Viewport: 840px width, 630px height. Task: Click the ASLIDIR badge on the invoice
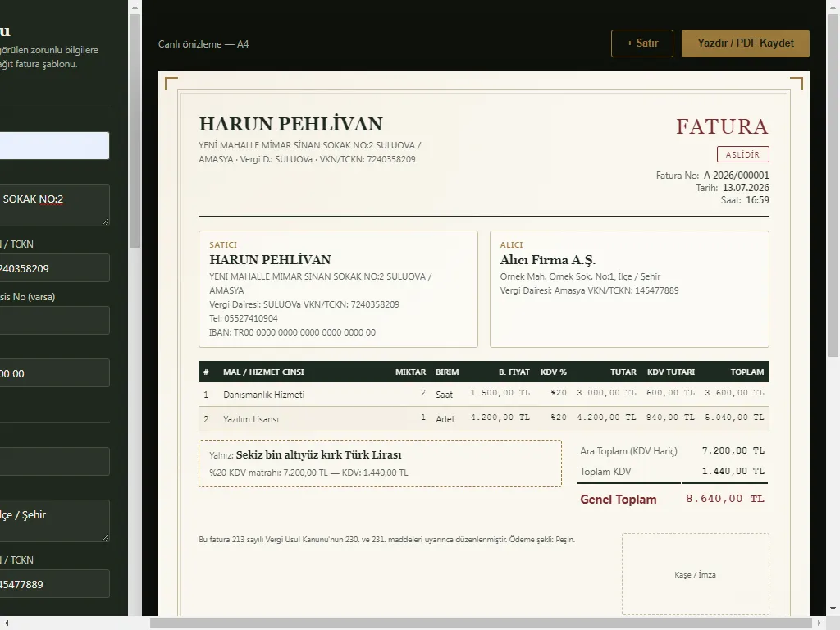(742, 154)
